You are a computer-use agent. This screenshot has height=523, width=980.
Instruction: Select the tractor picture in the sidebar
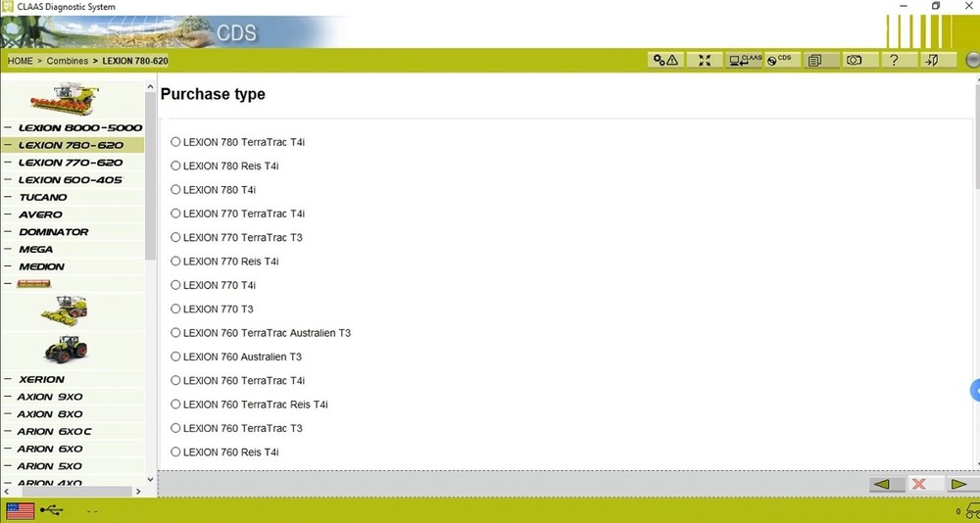pyautogui.click(x=66, y=350)
